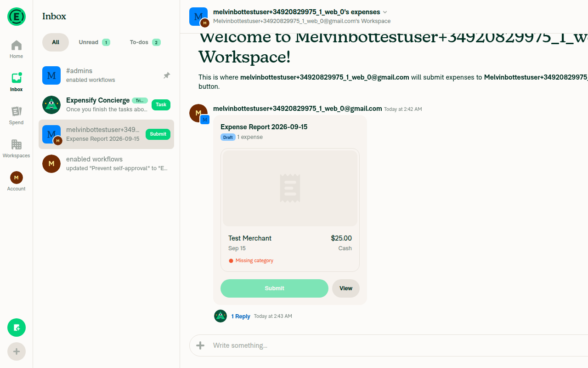Click the Test Merchant expense name
The height and width of the screenshot is (368, 588).
(x=250, y=238)
